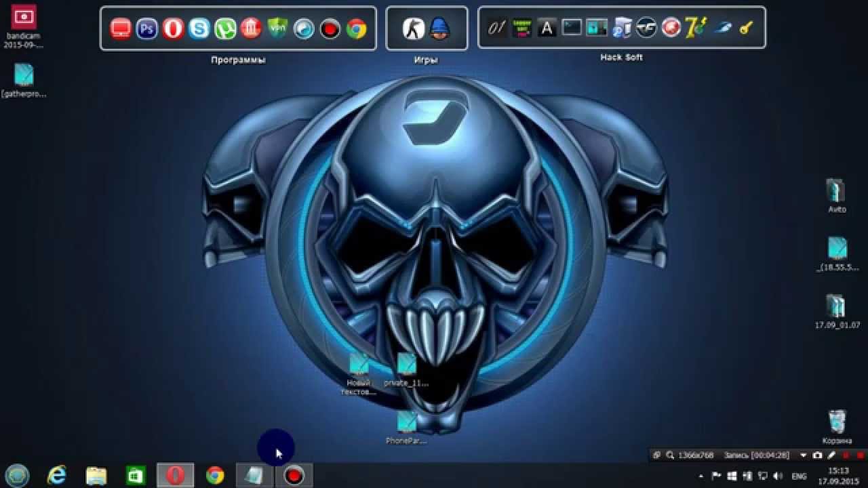The image size is (868, 488).
Task: Enable the drawing pencil on the recording bar
Action: (x=831, y=455)
